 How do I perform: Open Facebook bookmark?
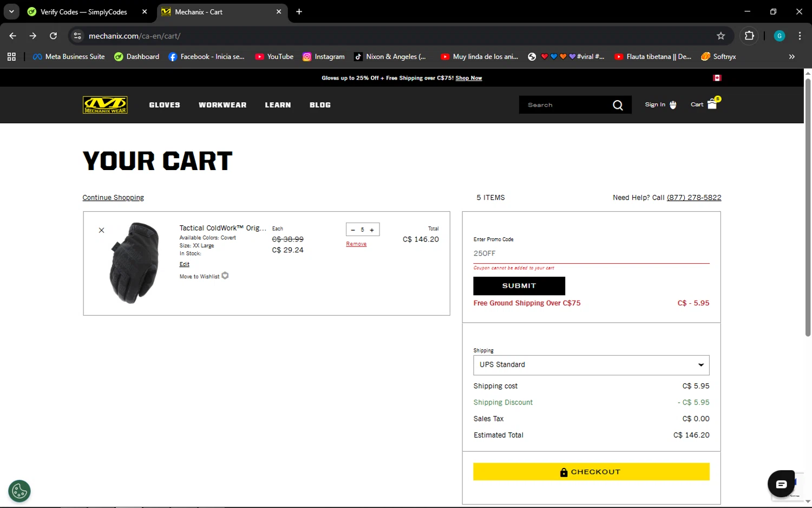207,56
